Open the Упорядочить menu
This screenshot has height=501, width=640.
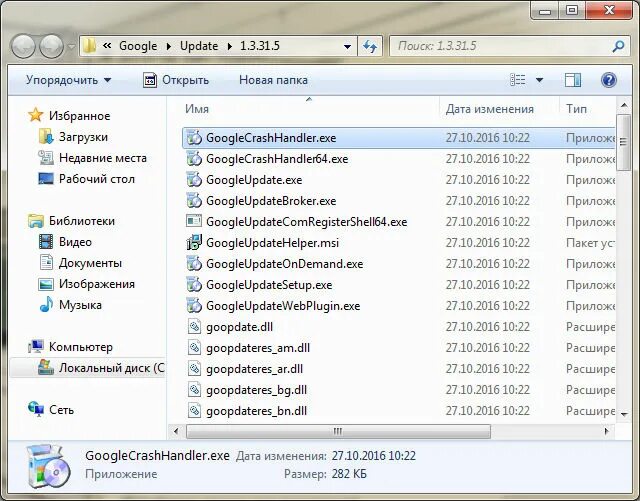68,80
